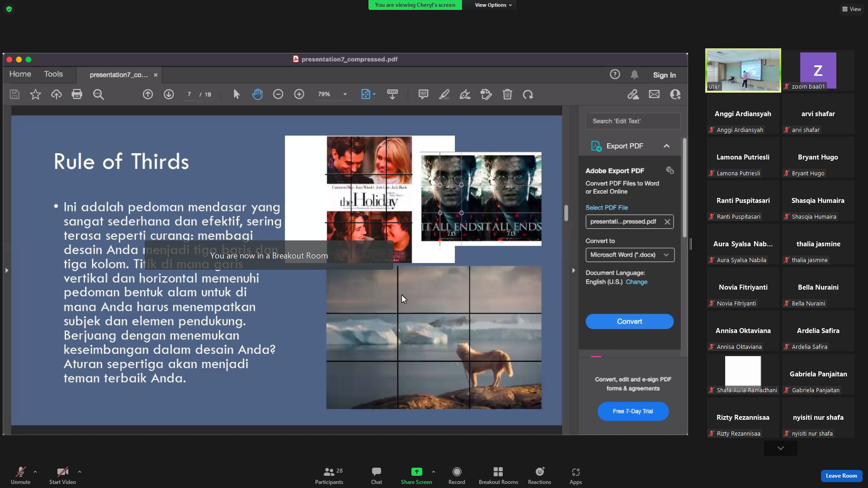Start Video in Zoom toolbar
Screen dimensions: 868x488
62,475
